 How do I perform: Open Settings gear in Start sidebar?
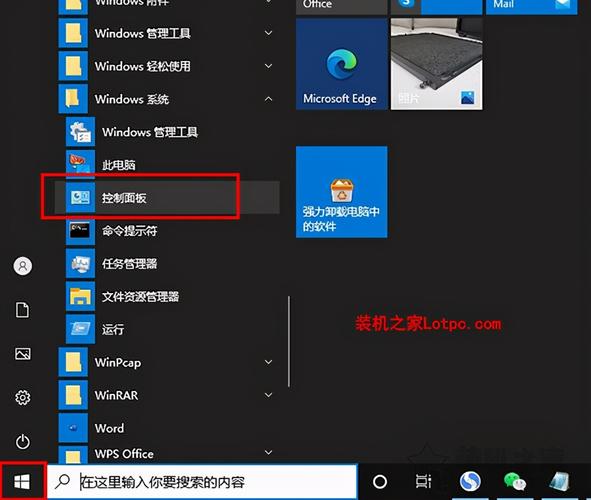tap(23, 398)
